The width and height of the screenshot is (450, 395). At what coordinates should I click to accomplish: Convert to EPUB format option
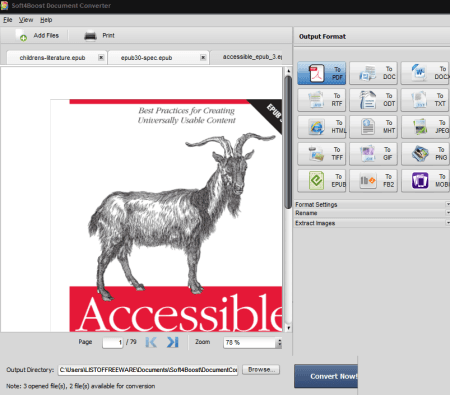321,181
